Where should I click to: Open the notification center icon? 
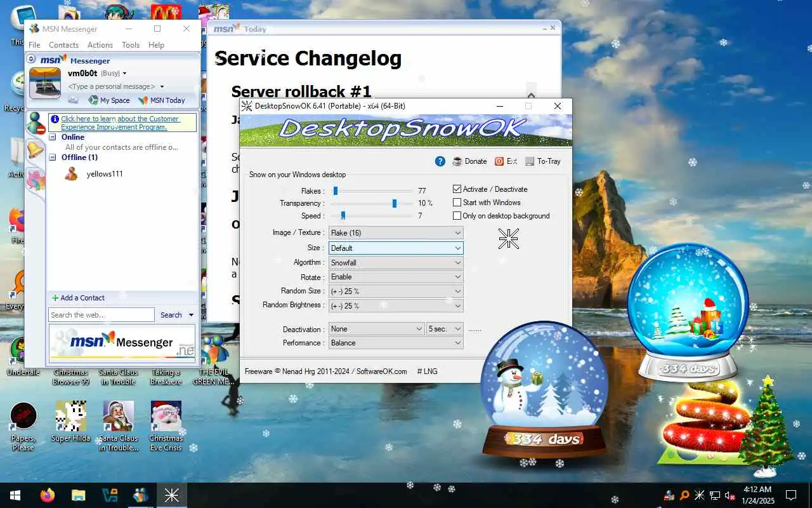coord(791,495)
